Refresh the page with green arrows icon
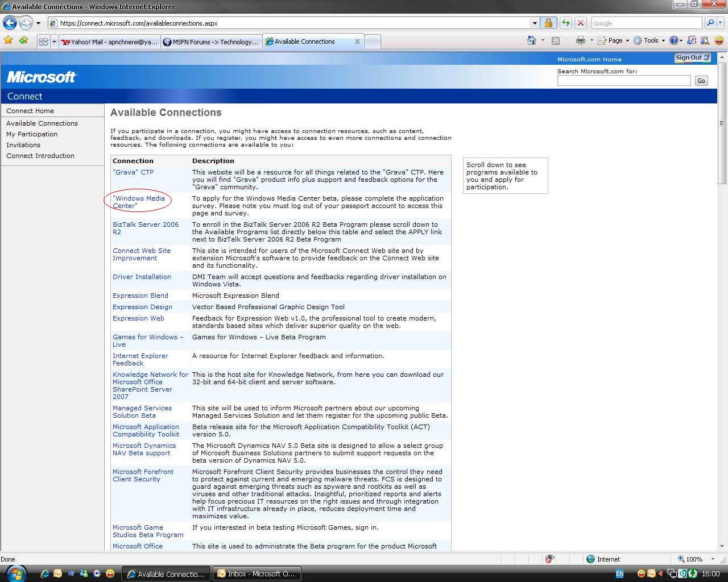Image resolution: width=728 pixels, height=582 pixels. point(565,23)
